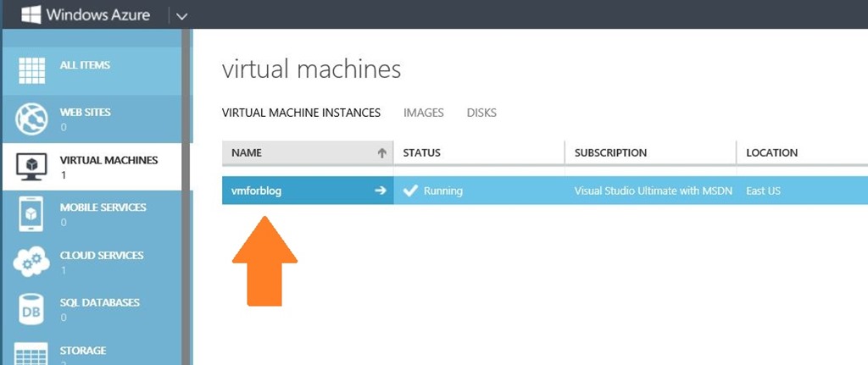Switch to the DISKS tab

pos(481,113)
